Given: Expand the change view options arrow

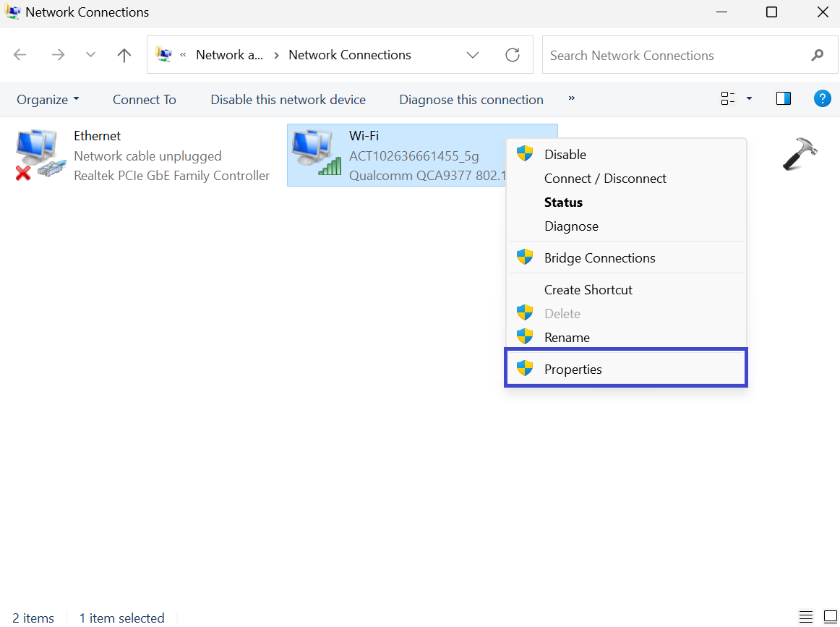Looking at the screenshot, I should pos(749,99).
